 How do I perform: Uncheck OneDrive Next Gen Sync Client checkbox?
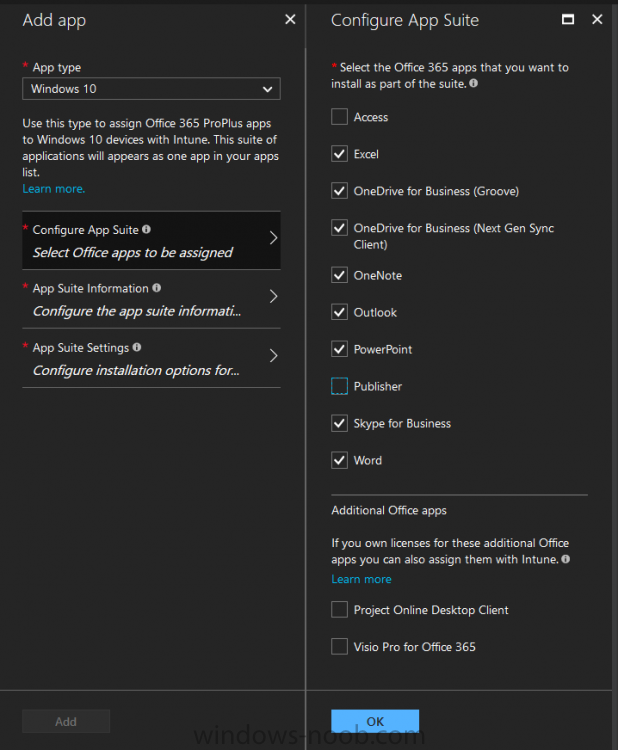tap(340, 228)
